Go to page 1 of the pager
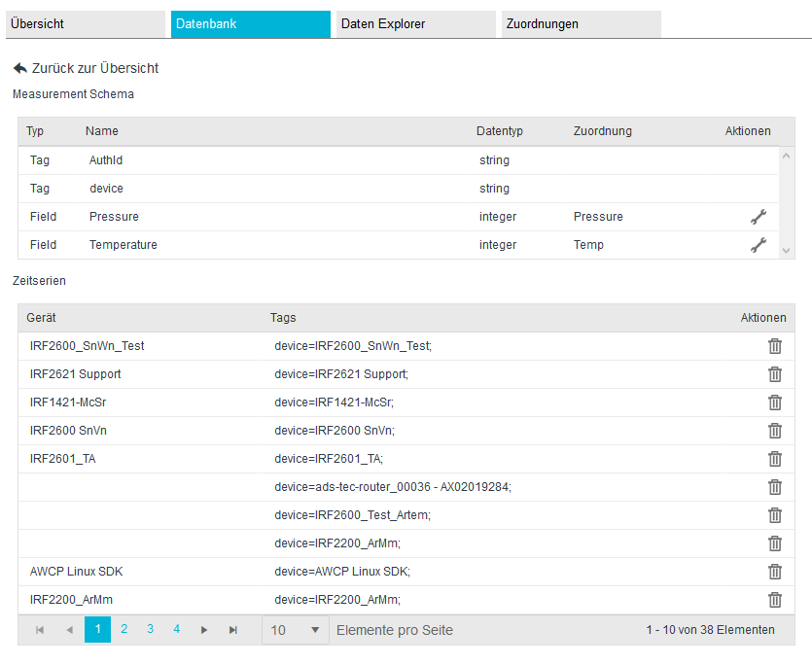 coord(98,629)
